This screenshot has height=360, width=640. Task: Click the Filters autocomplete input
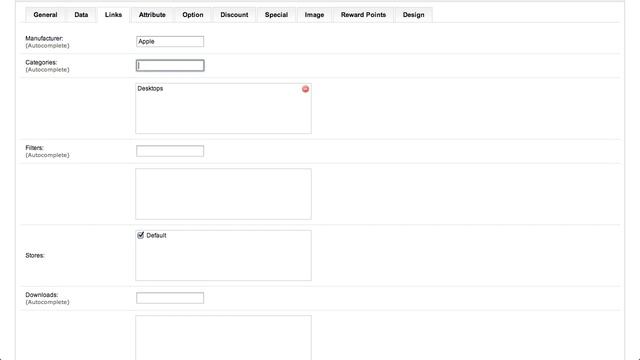[170, 151]
